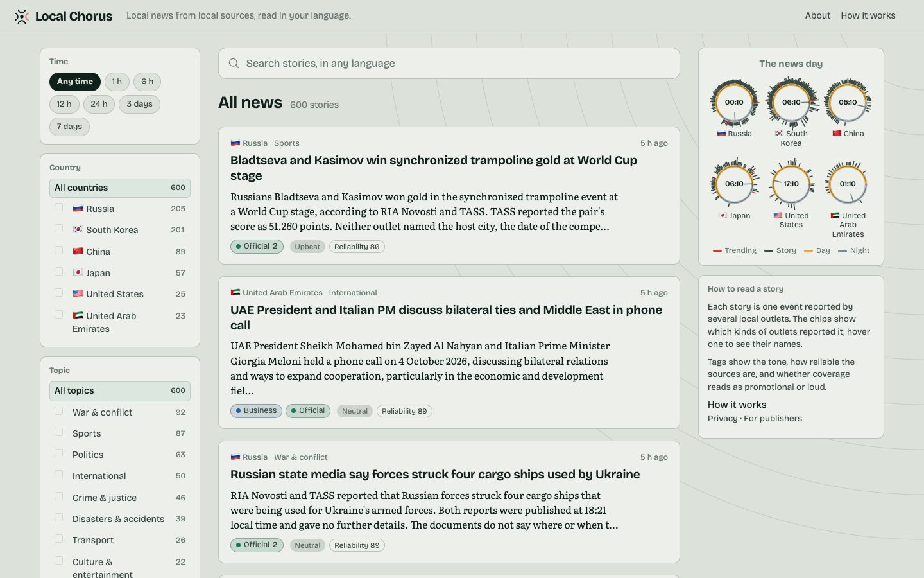
Task: Click the Russia flag on the trampoline story
Action: (x=235, y=143)
